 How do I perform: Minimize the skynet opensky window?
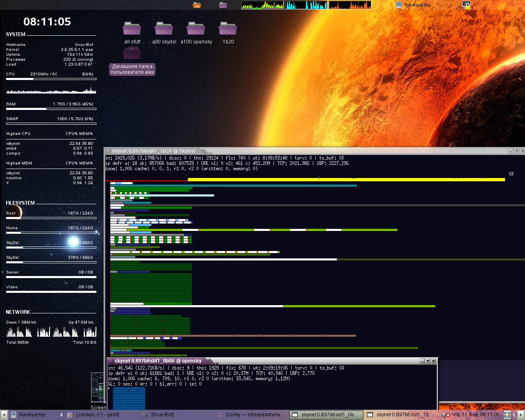pos(422,361)
